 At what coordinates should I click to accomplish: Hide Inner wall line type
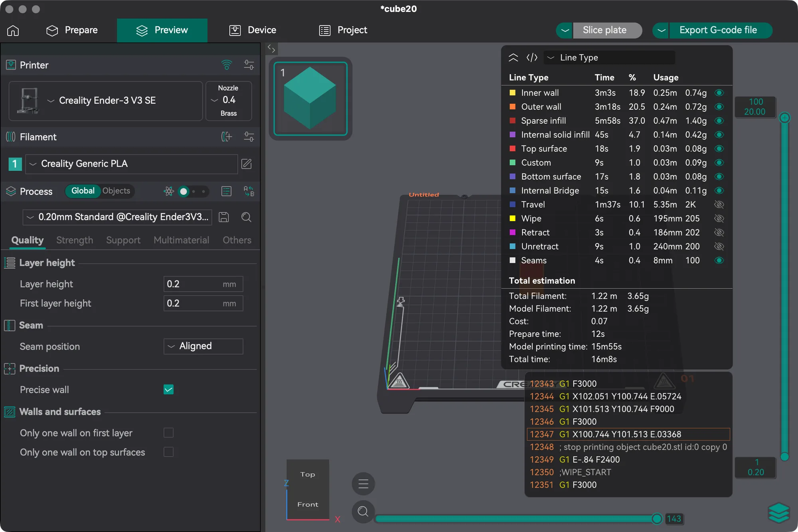719,93
